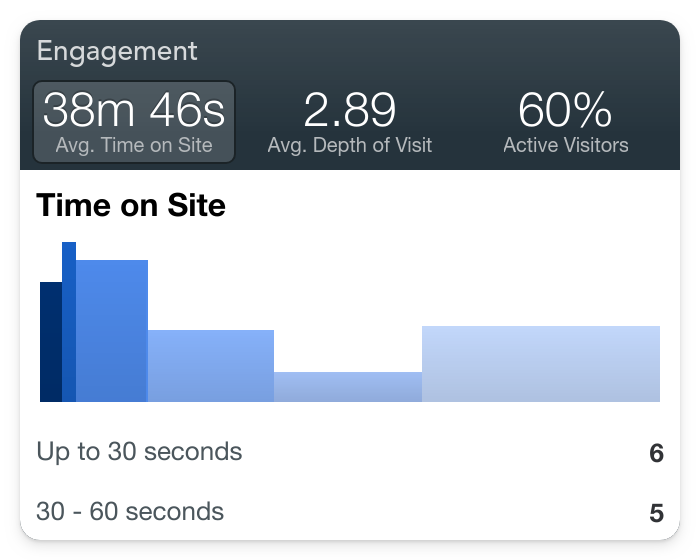Viewport: 700px width, 560px height.
Task: Click the count 6 beside Up to 30 seconds
Action: (x=656, y=454)
